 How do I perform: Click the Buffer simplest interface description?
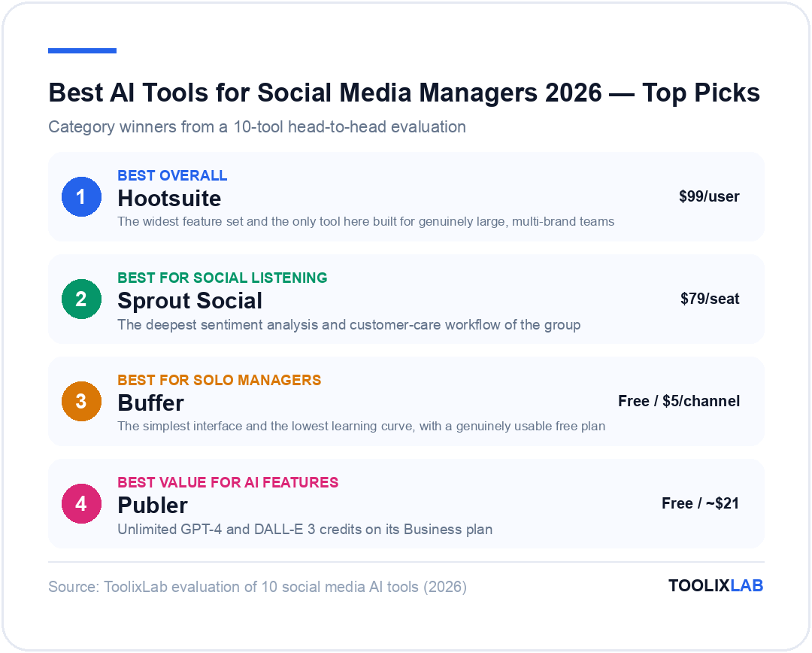(x=362, y=426)
